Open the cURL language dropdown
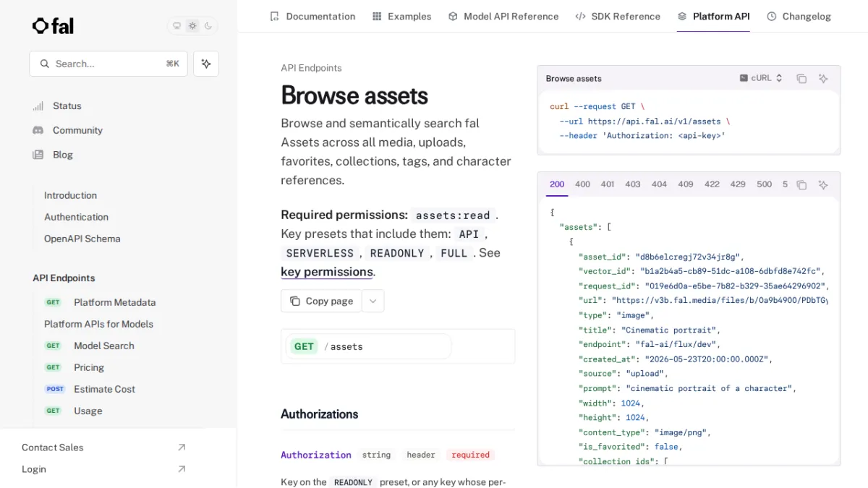The image size is (868, 488). (761, 78)
